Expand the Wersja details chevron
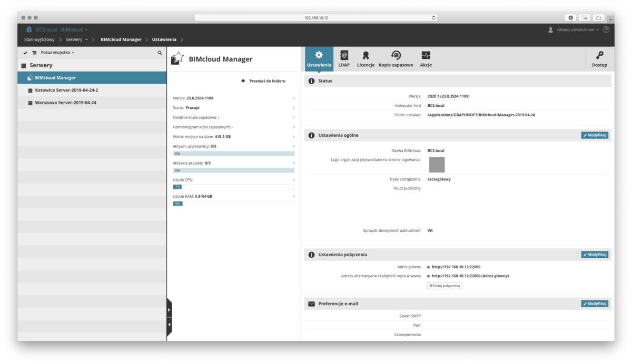 click(x=293, y=98)
